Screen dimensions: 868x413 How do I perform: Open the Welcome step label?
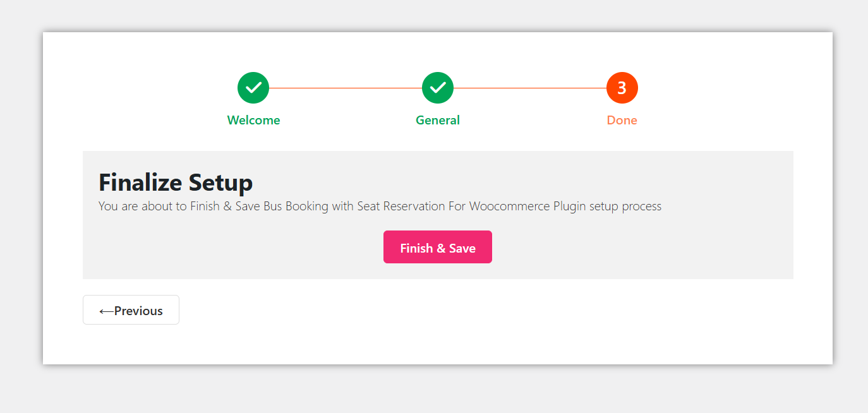pyautogui.click(x=253, y=120)
